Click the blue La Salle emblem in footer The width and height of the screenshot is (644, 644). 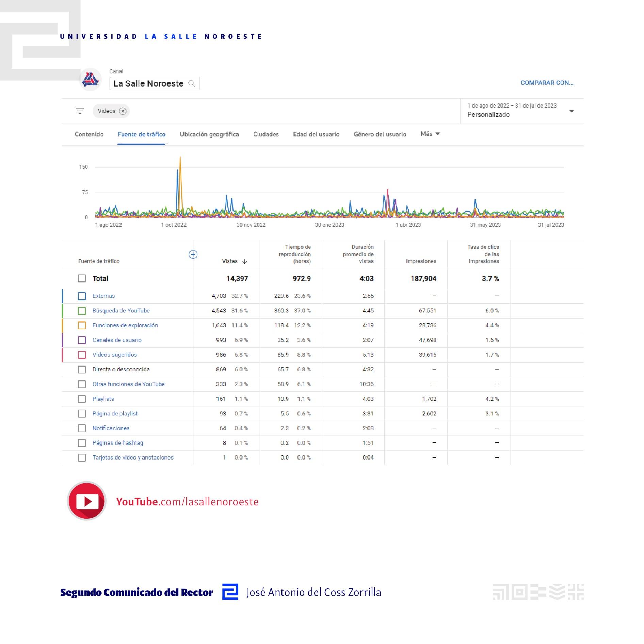tap(230, 592)
